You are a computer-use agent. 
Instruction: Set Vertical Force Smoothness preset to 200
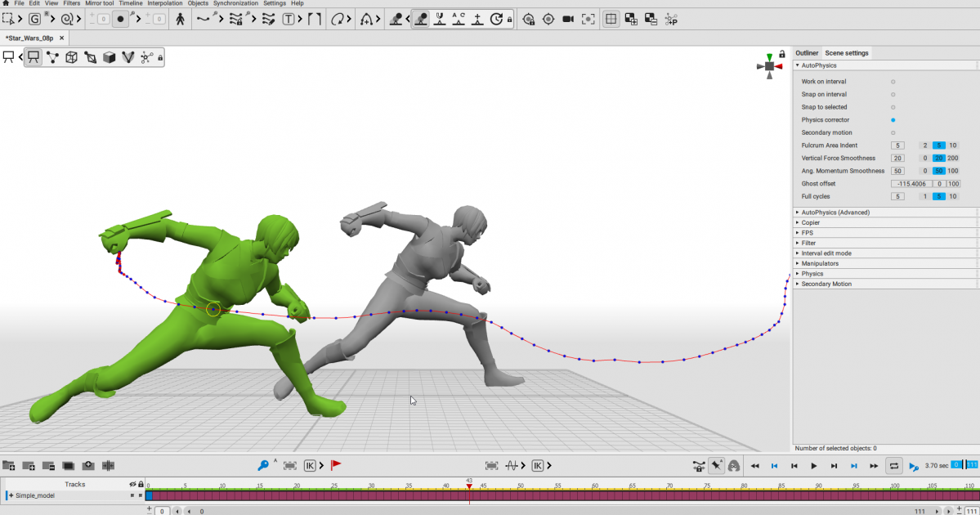953,159
